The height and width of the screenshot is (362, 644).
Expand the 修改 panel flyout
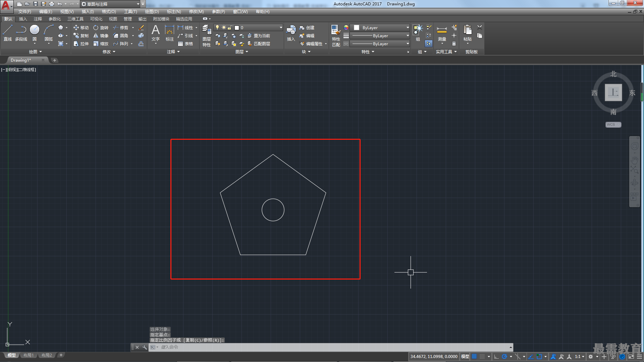109,52
